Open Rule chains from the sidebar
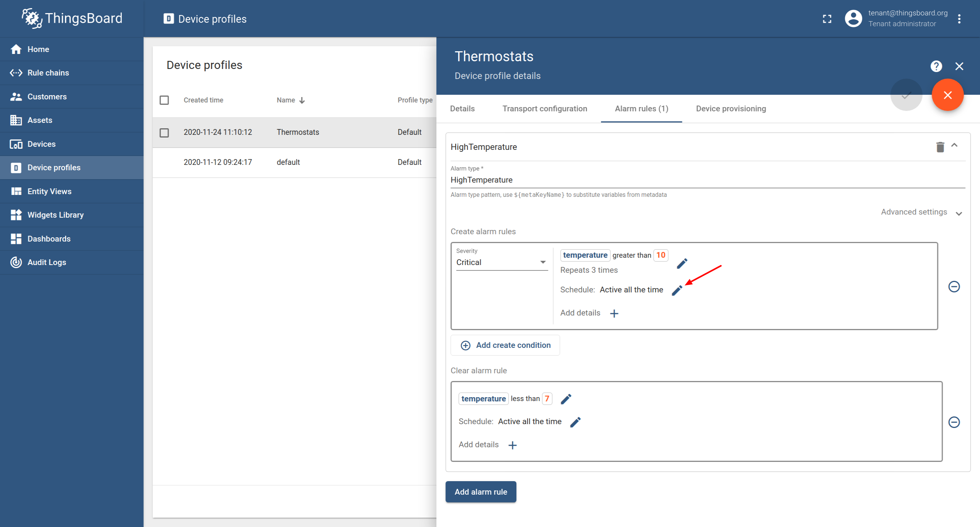Viewport: 980px width, 527px height. (x=72, y=73)
